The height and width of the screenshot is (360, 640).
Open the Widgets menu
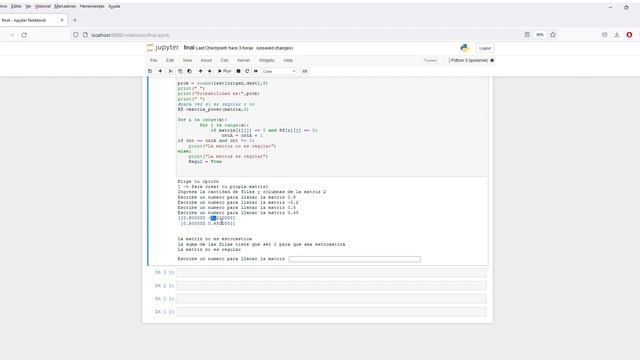tap(267, 60)
